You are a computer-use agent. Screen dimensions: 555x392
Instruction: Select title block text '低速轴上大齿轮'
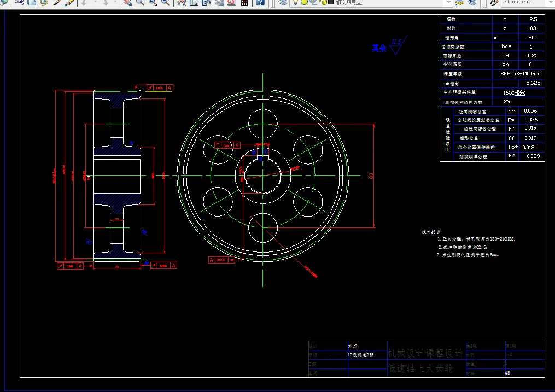[420, 368]
